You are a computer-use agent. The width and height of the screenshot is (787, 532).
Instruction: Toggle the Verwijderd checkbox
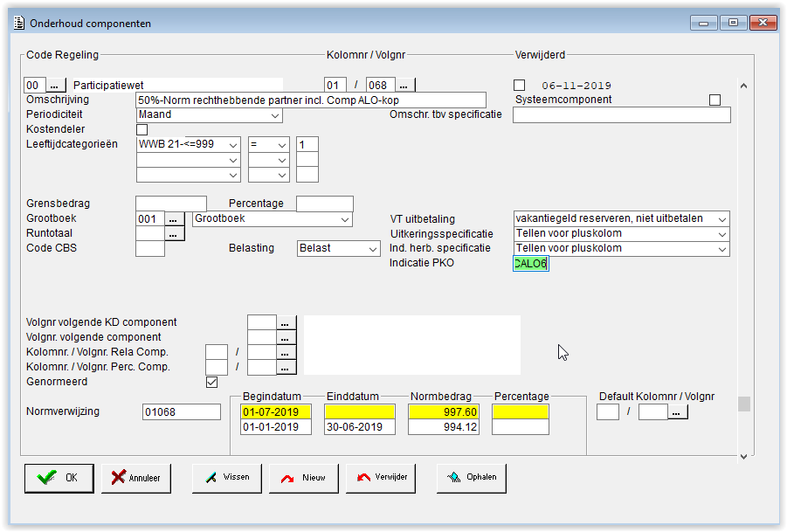(520, 86)
